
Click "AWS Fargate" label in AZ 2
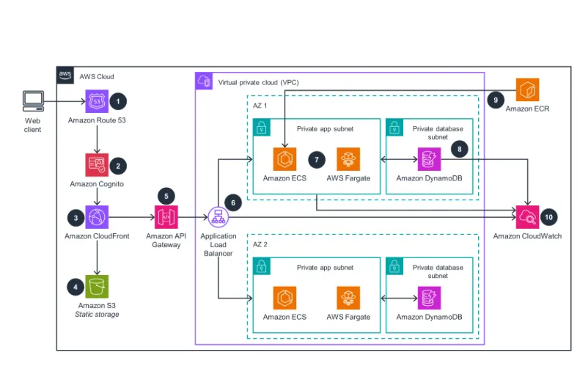pos(348,318)
